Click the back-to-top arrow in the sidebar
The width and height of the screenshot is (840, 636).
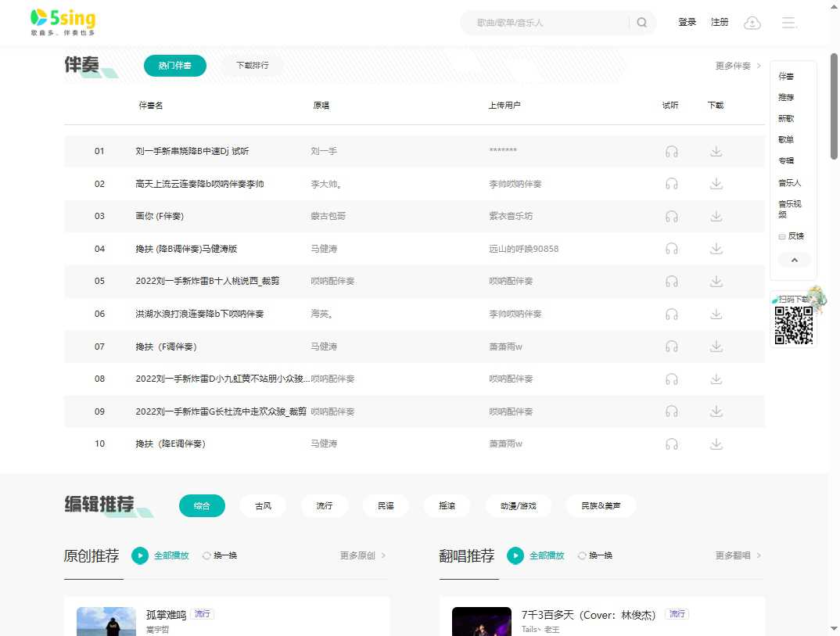coord(794,259)
